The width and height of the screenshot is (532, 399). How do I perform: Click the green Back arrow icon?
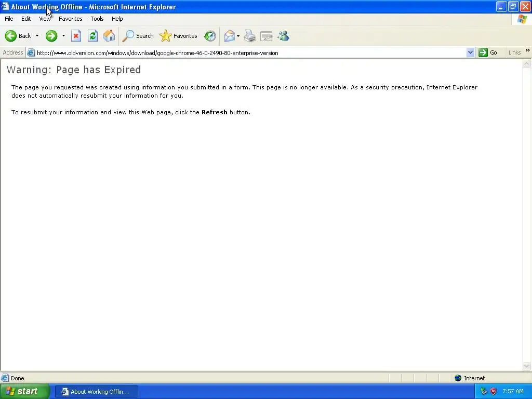click(x=11, y=36)
